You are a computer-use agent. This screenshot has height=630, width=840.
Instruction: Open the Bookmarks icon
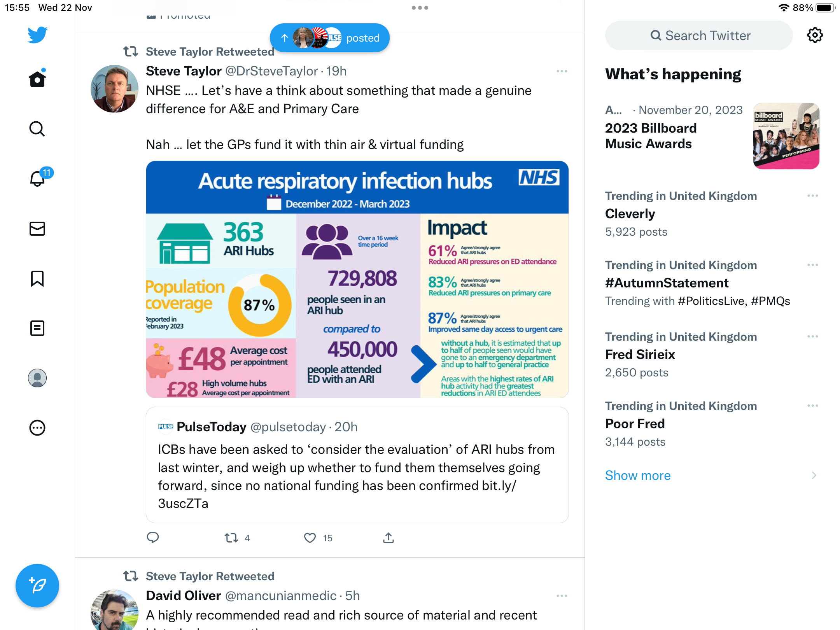point(37,278)
